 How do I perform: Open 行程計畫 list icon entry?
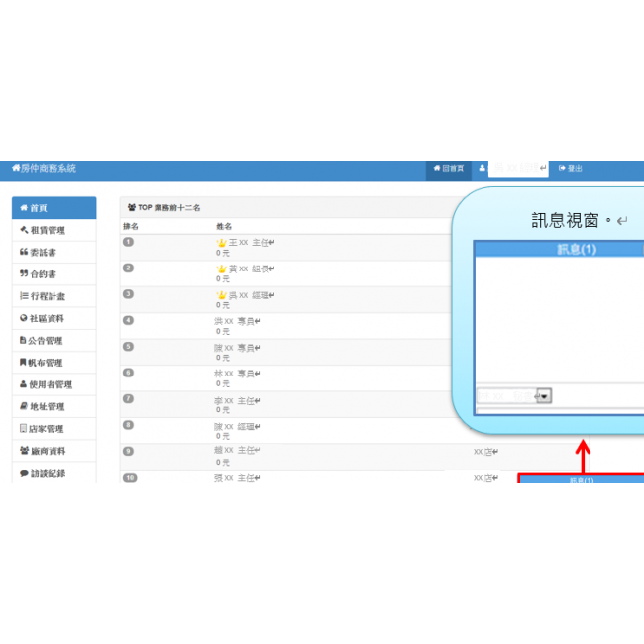(54, 296)
